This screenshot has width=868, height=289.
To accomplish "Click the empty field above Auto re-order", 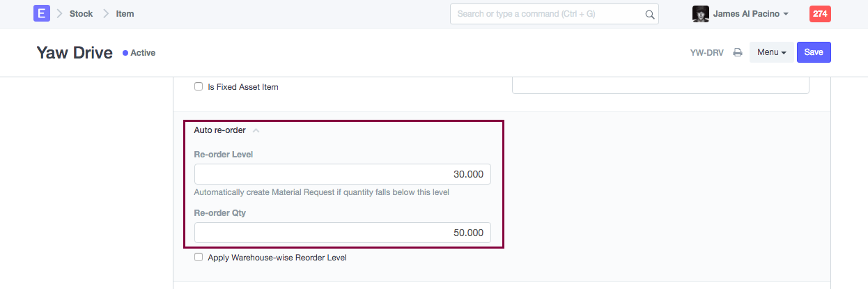I will tap(660, 85).
